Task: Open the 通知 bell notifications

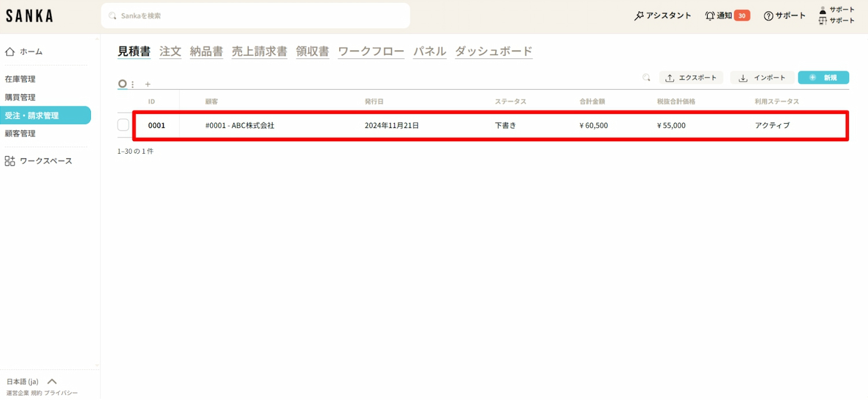Action: coord(719,16)
